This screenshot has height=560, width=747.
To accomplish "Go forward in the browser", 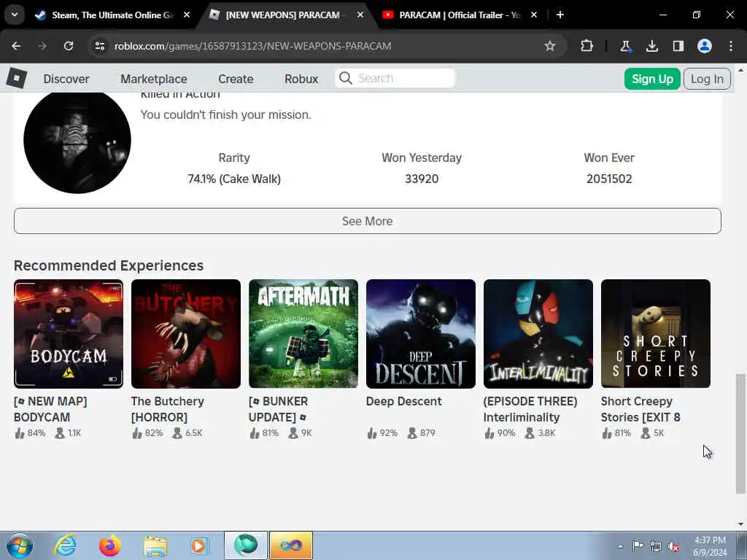I will click(x=42, y=46).
